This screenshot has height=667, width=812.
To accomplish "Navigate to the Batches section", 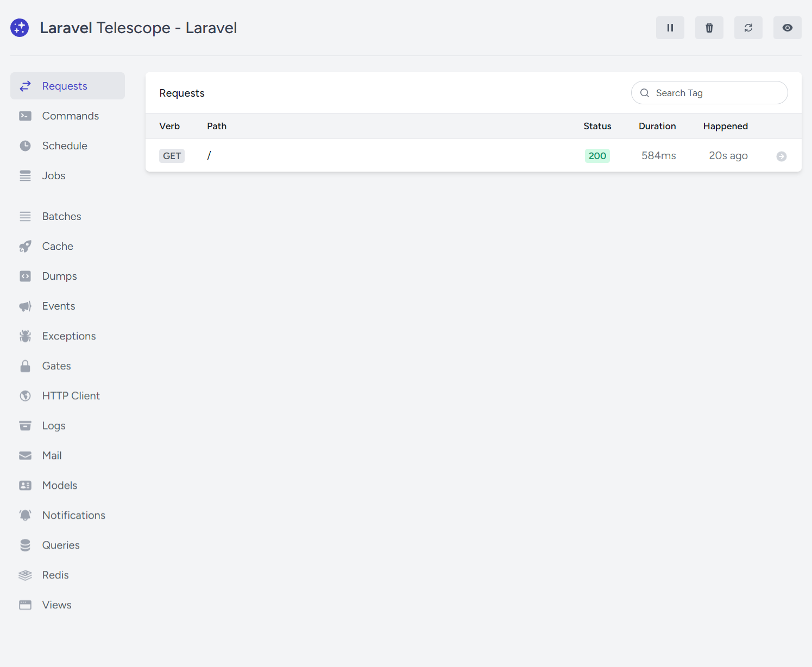I will click(x=62, y=216).
